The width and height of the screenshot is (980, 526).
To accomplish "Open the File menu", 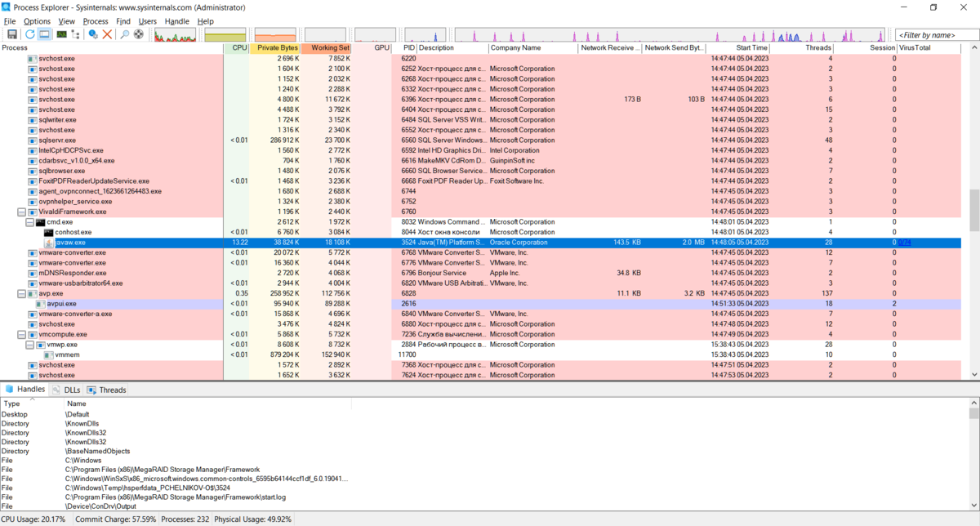I will tap(10, 21).
